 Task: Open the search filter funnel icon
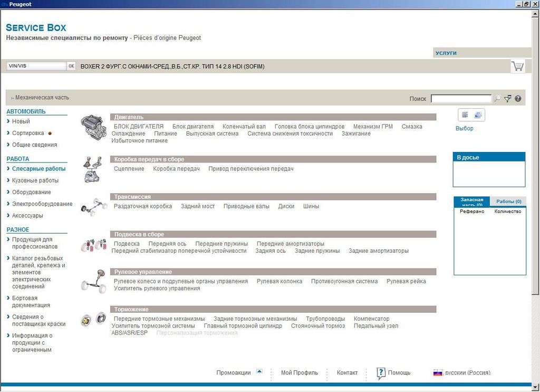(x=508, y=99)
